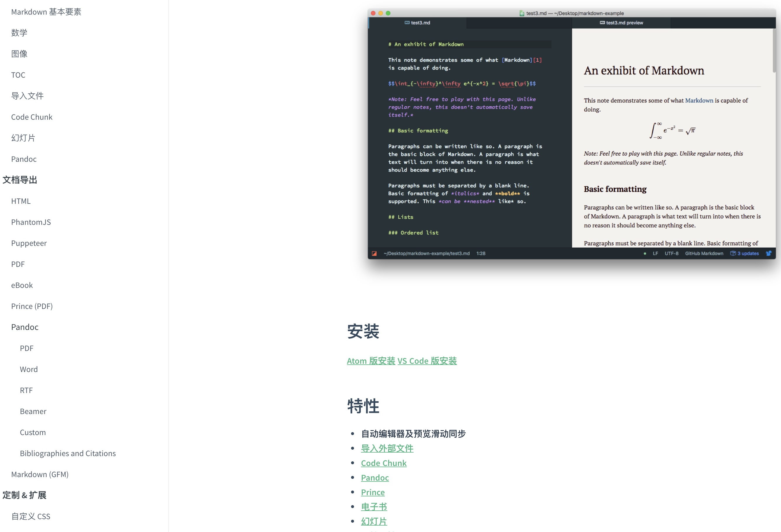Click the markdown icon on the preview tab

[603, 22]
